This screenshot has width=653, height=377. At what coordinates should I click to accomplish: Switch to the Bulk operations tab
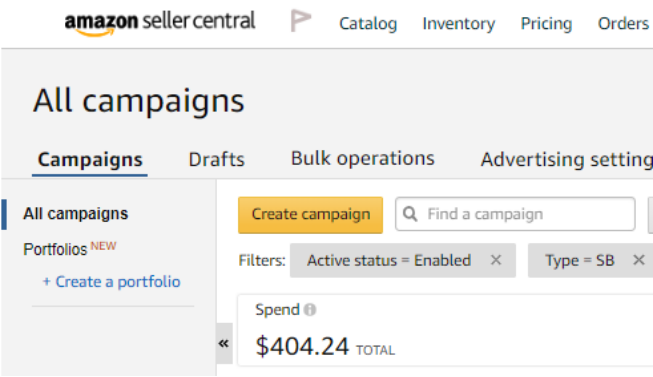(x=362, y=159)
